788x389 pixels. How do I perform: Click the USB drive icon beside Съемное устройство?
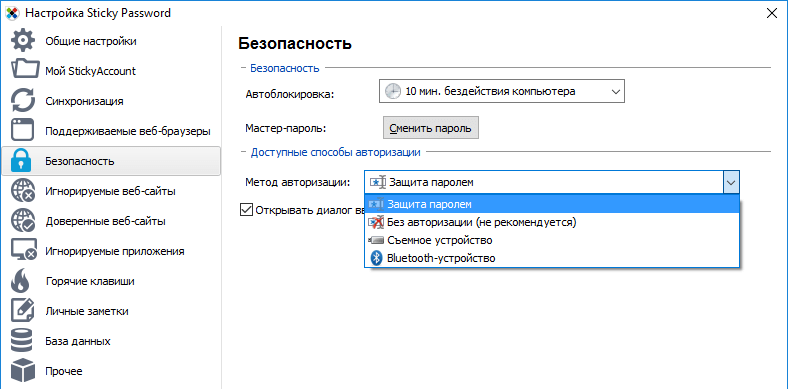pyautogui.click(x=376, y=240)
